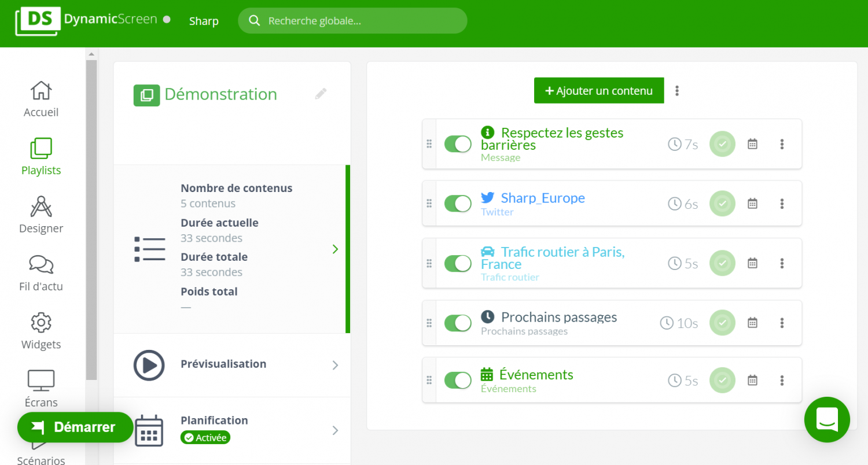Click the Démonstration playlist icon
Viewport: 868px width, 465px height.
tap(146, 95)
